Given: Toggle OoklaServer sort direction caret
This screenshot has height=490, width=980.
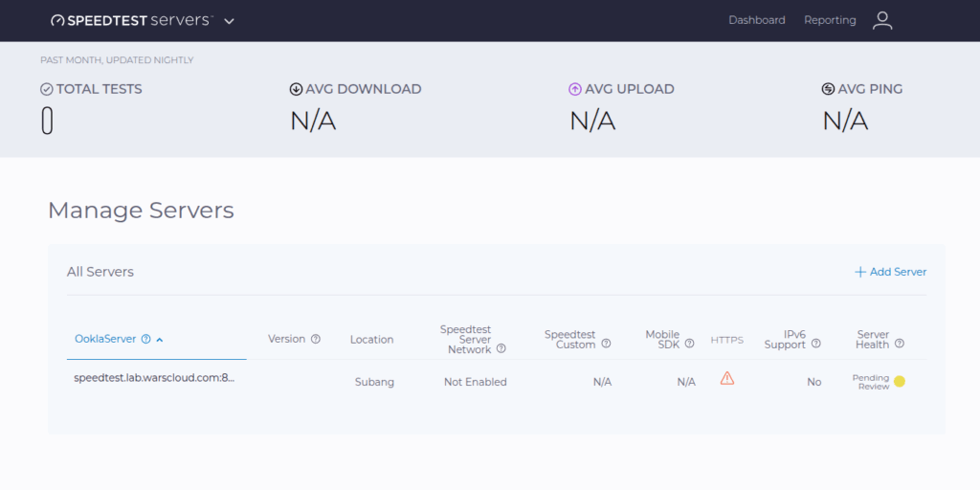Looking at the screenshot, I should pos(160,340).
